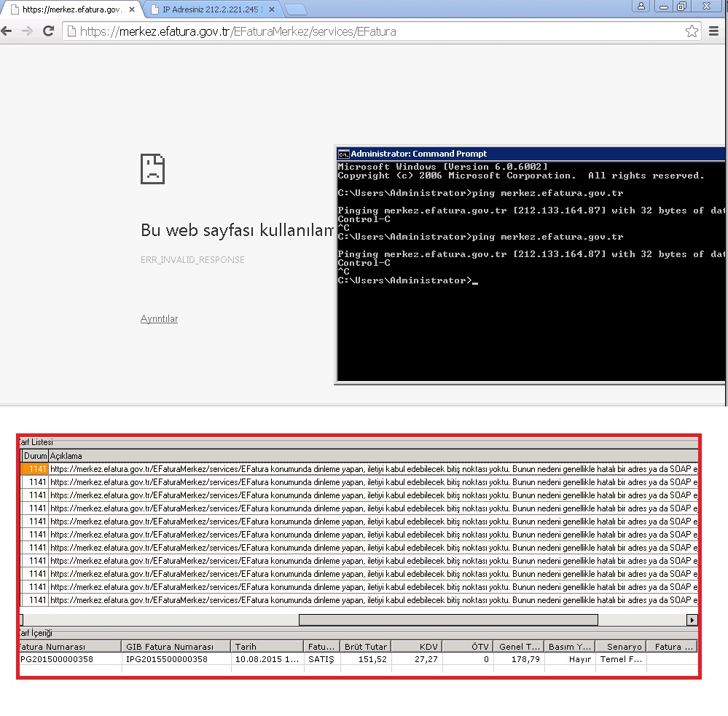728x716 pixels.
Task: Click the Ayrıntılar link
Action: coord(159,319)
